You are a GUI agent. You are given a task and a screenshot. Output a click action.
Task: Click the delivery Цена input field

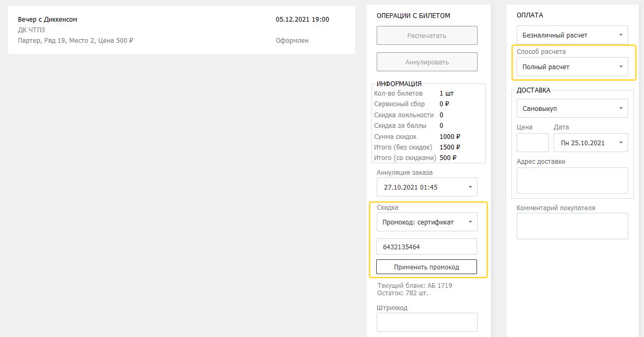click(x=532, y=143)
